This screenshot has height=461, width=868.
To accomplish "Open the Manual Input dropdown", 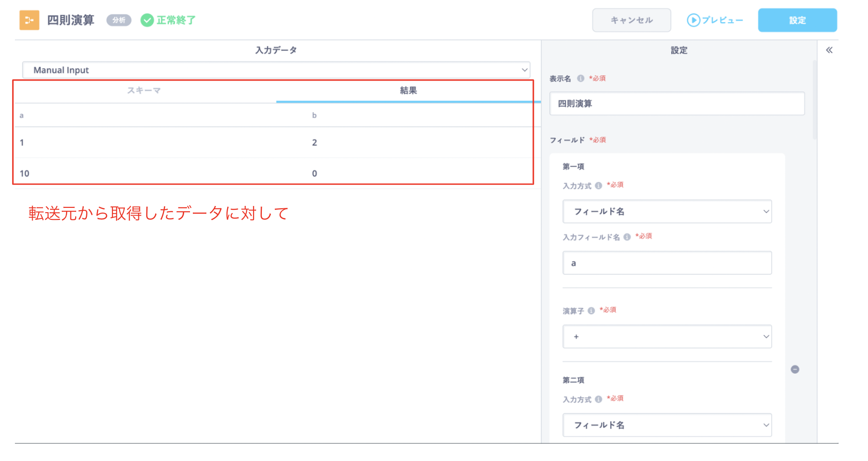I will [276, 70].
